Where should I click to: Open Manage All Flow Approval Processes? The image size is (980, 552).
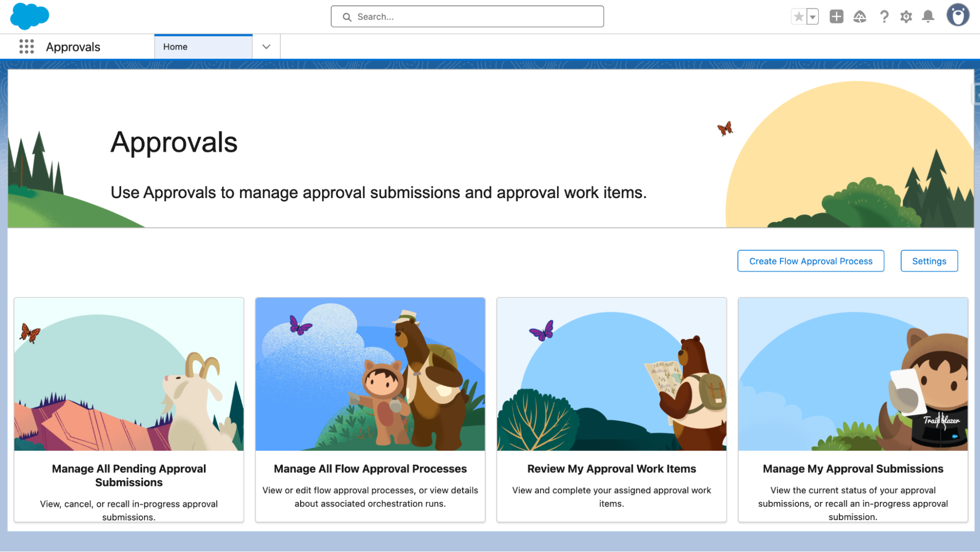(370, 468)
